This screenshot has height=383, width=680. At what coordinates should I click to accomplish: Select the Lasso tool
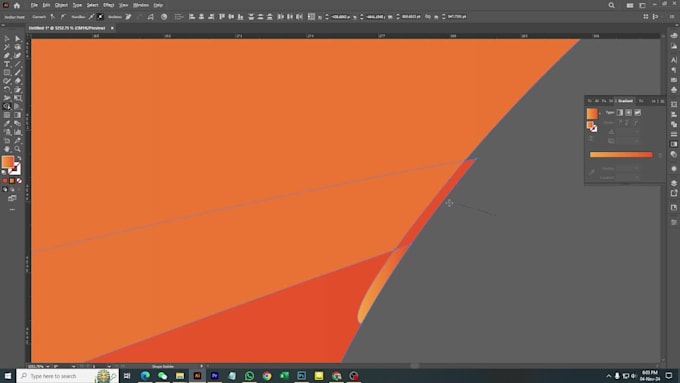(x=17, y=47)
